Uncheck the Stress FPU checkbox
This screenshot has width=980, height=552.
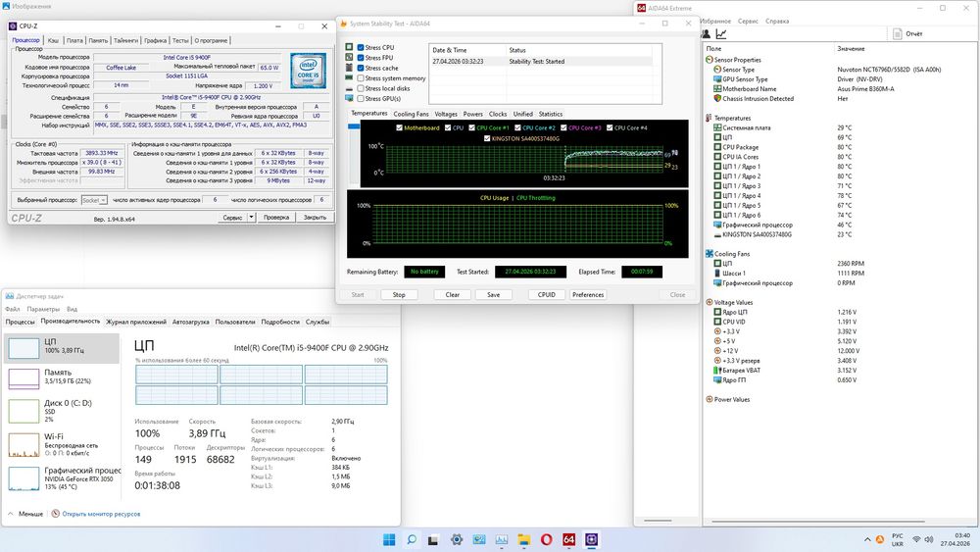tap(361, 58)
